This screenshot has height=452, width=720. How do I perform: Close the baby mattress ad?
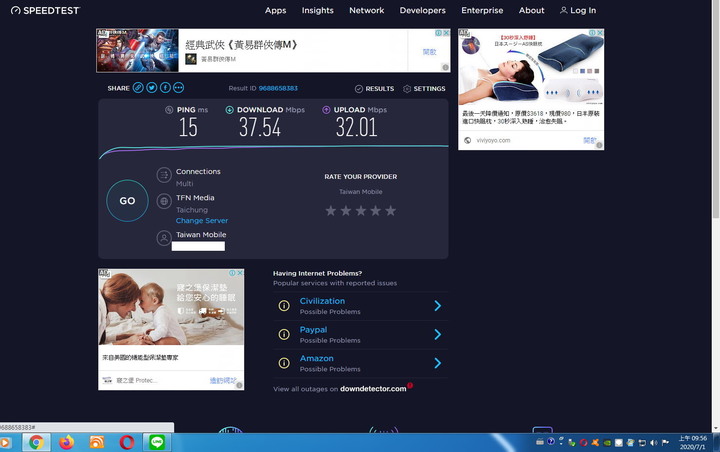(240, 273)
